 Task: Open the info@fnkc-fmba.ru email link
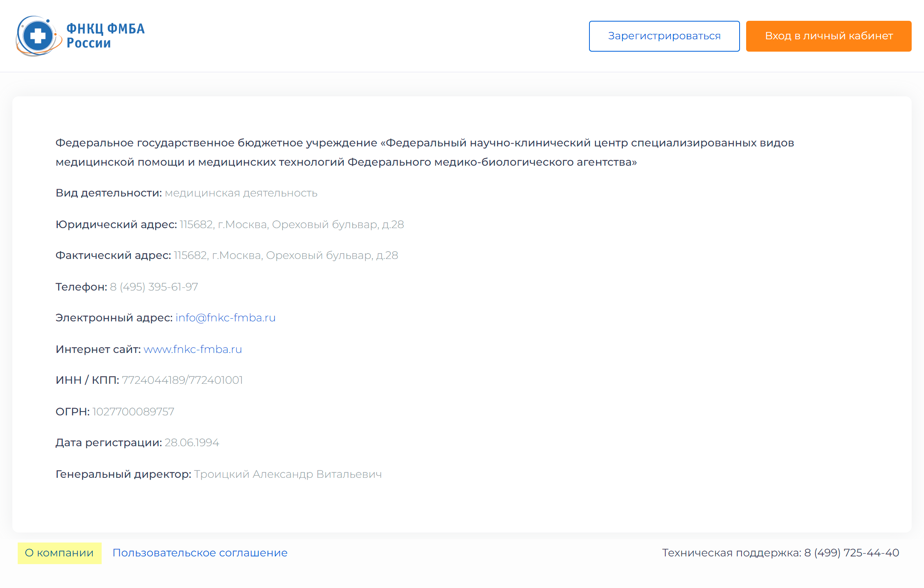(226, 318)
